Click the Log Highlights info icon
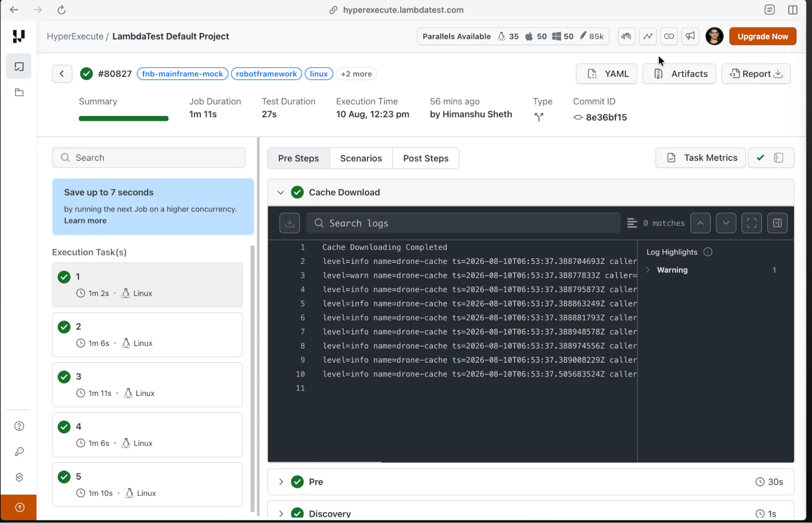 (708, 252)
